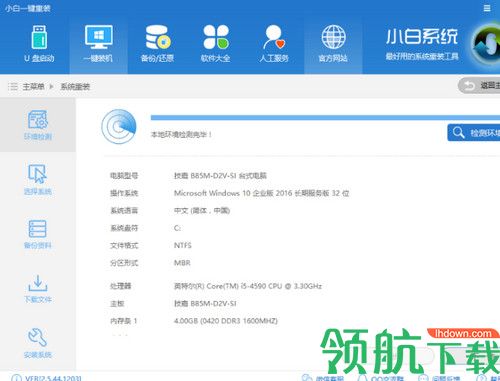Viewport: 500px width, 381px height.
Task: Click the environment detection progress bar
Action: point(325,117)
